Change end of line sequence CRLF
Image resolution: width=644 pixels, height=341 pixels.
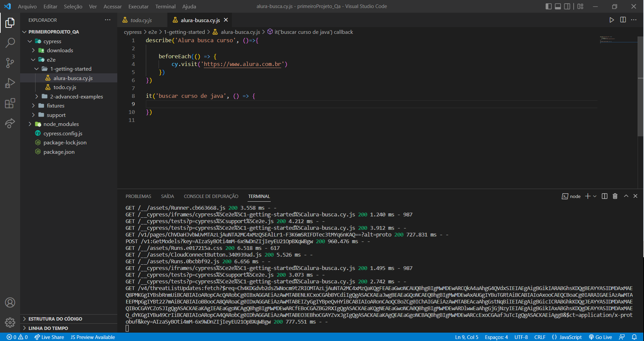tap(540, 337)
